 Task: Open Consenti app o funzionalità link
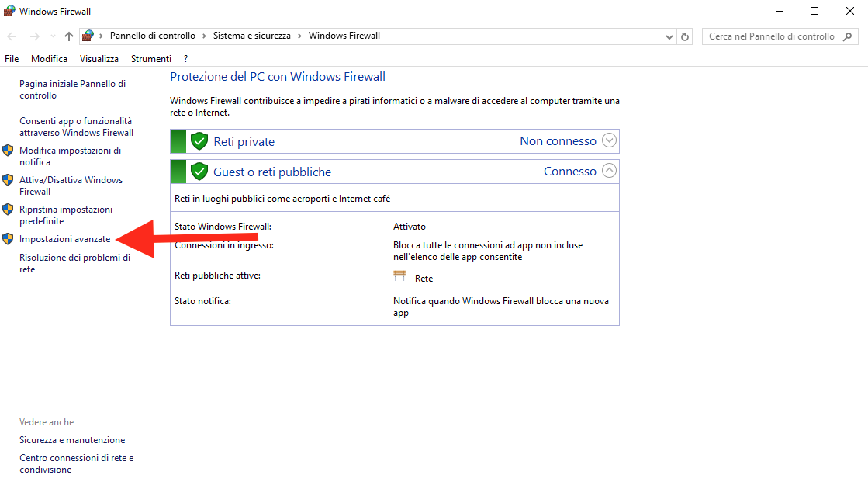(76, 127)
